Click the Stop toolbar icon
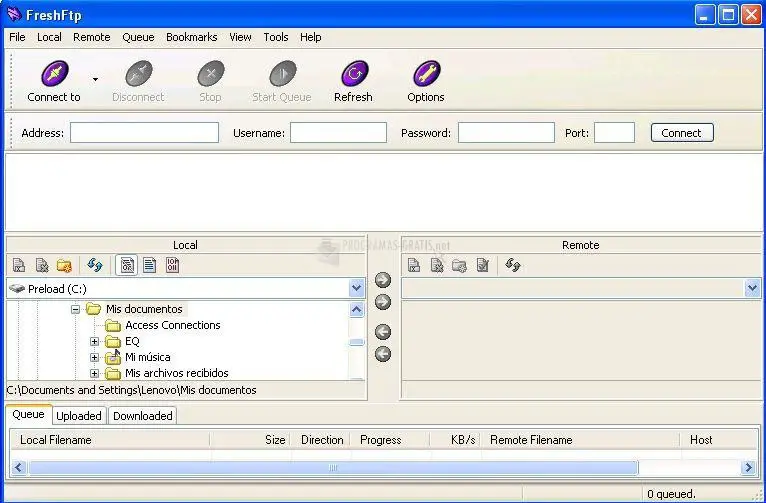The image size is (766, 503). 211,74
